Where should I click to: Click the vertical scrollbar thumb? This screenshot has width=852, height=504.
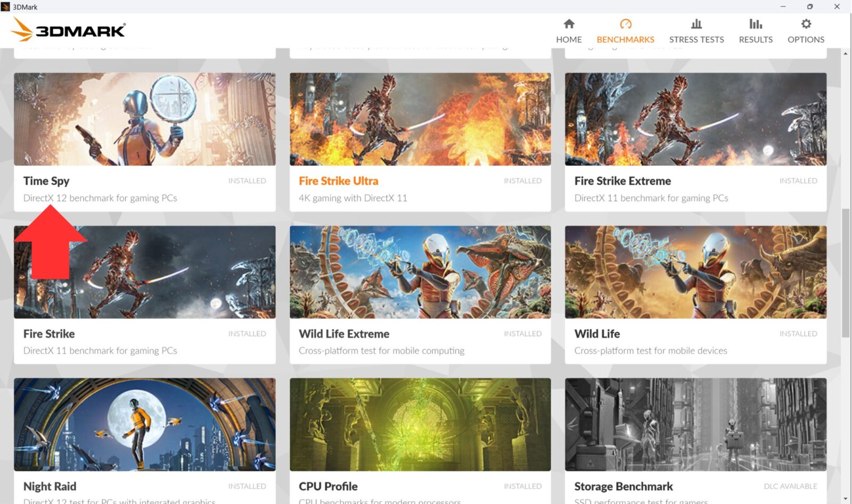846,272
